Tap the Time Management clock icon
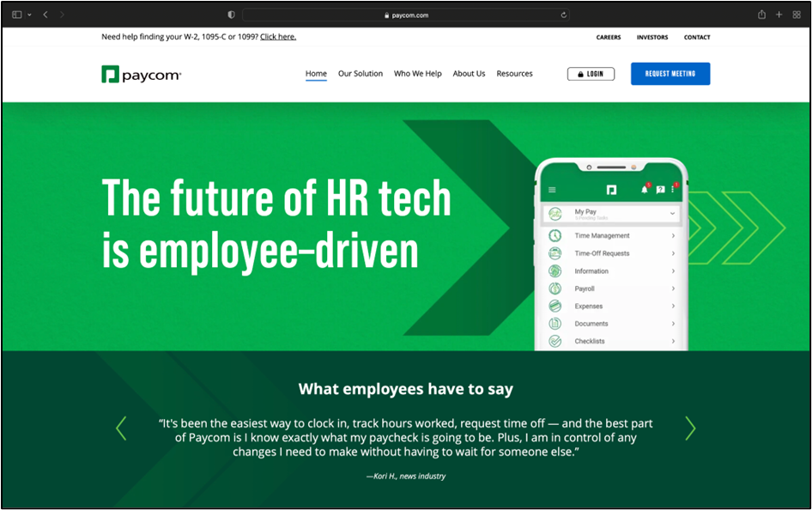 (x=555, y=235)
